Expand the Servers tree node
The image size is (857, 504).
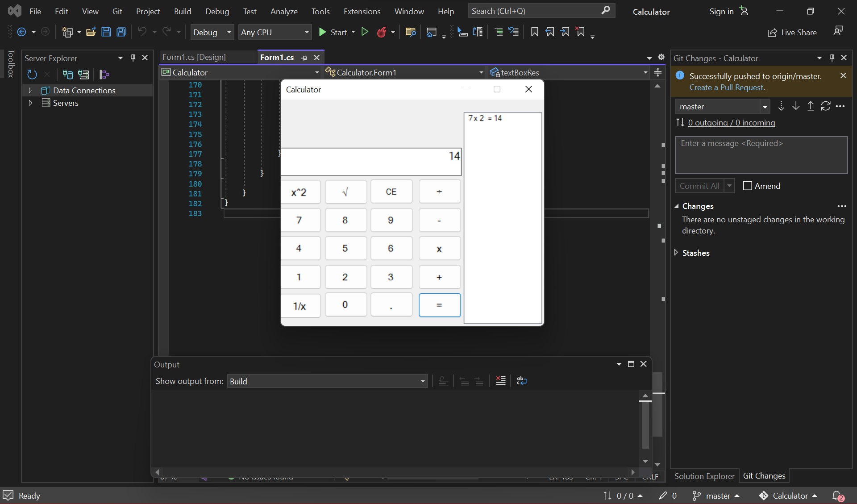tap(30, 103)
